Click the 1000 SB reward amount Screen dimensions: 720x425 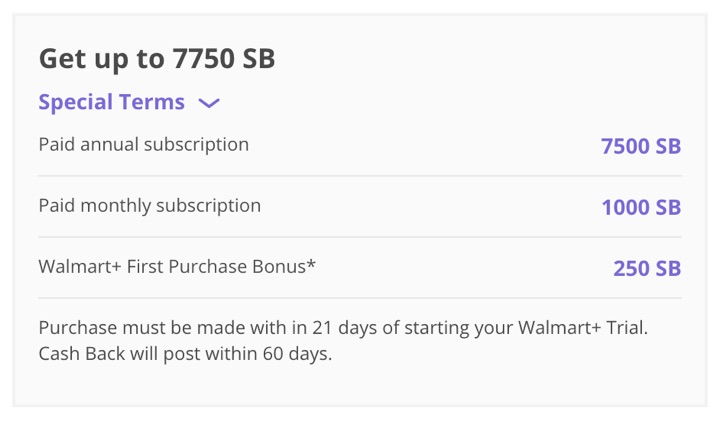tap(640, 207)
